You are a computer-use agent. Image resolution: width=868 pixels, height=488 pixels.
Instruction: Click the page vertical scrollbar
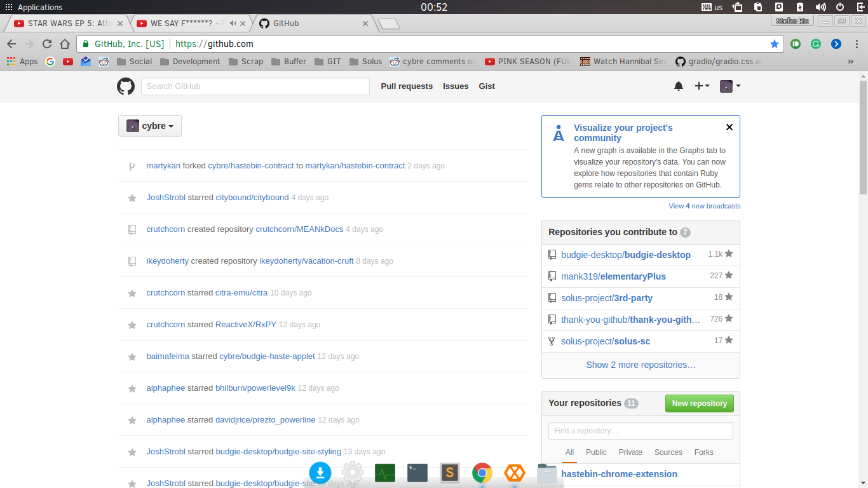point(863,137)
